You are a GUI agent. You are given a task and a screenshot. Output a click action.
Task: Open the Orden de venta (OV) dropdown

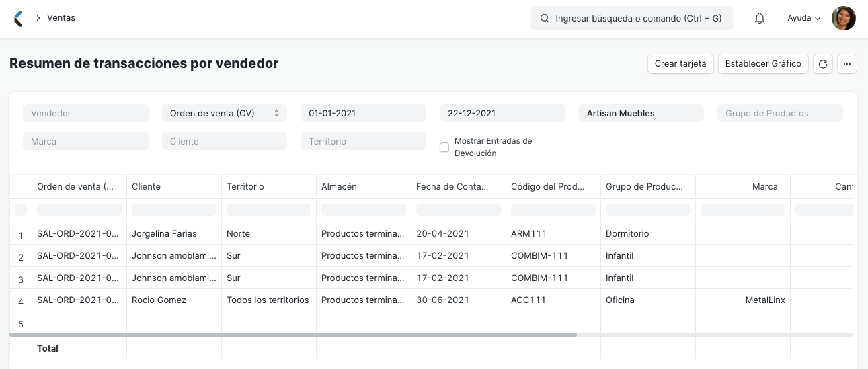(x=225, y=113)
